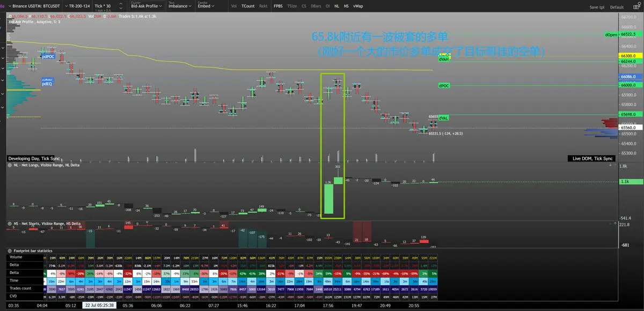Open the Candle Embed dropdown

(x=207, y=6)
